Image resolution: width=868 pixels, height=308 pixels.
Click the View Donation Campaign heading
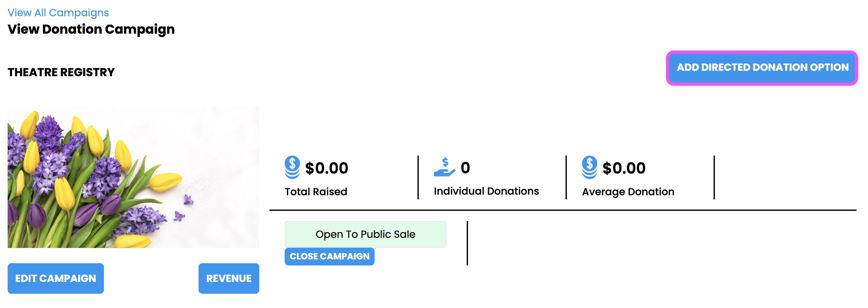point(91,29)
